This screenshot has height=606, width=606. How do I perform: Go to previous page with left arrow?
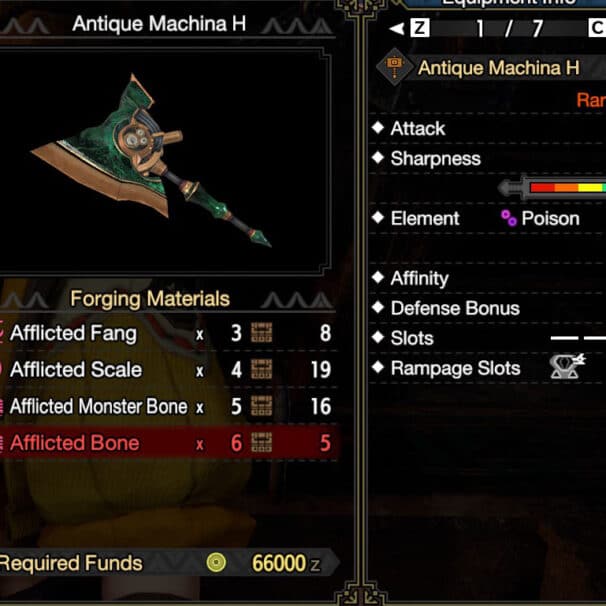tap(397, 28)
